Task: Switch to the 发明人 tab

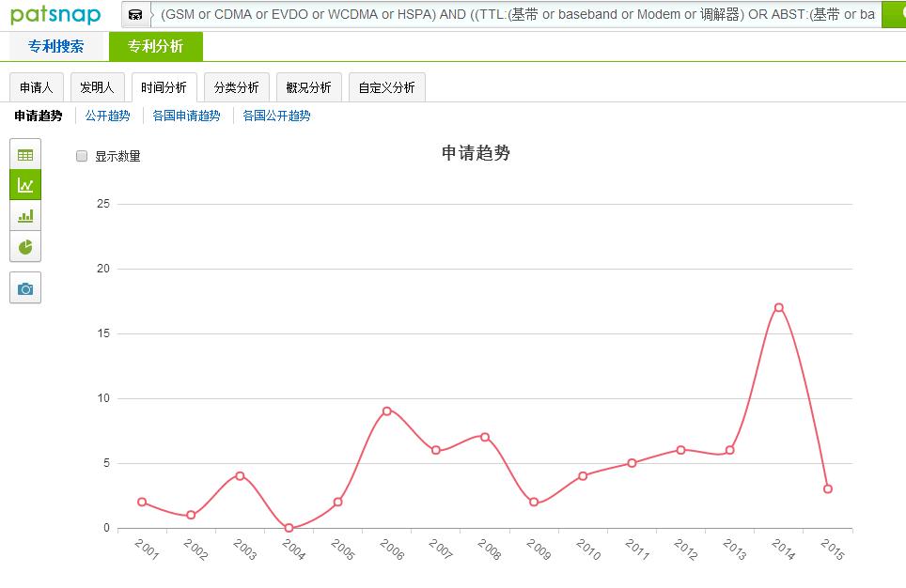Action: point(97,87)
